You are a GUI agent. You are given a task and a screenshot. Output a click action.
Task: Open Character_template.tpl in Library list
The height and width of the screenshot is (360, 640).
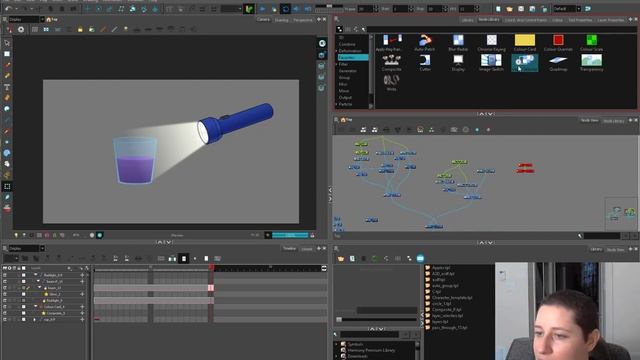[452, 298]
